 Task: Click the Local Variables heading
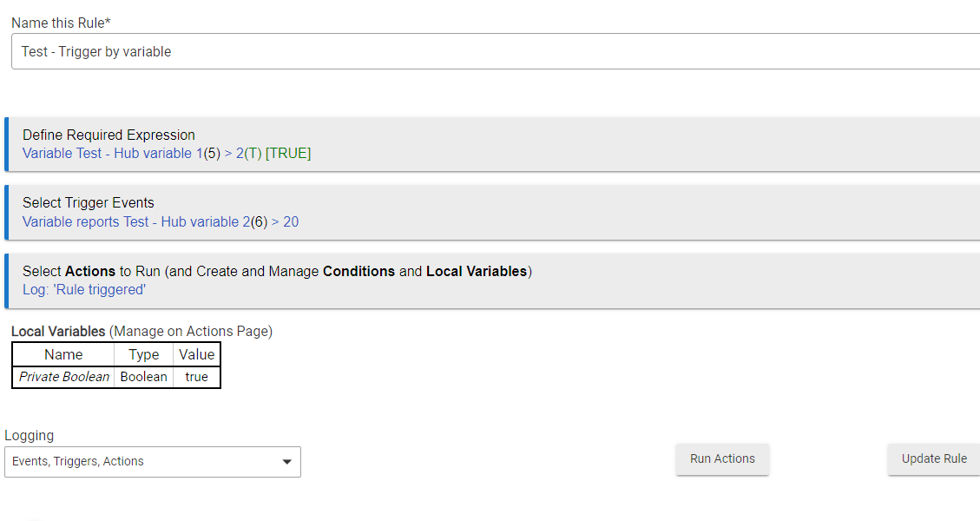click(x=58, y=331)
